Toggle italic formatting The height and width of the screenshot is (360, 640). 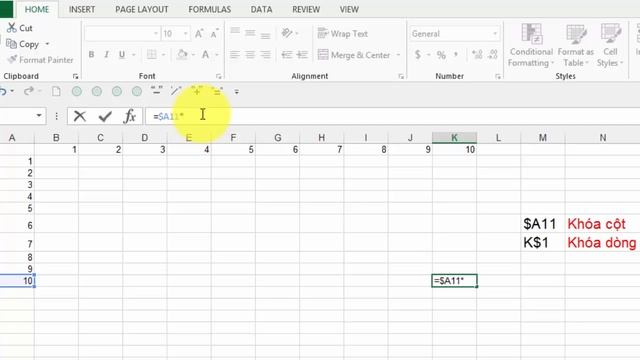[107, 54]
